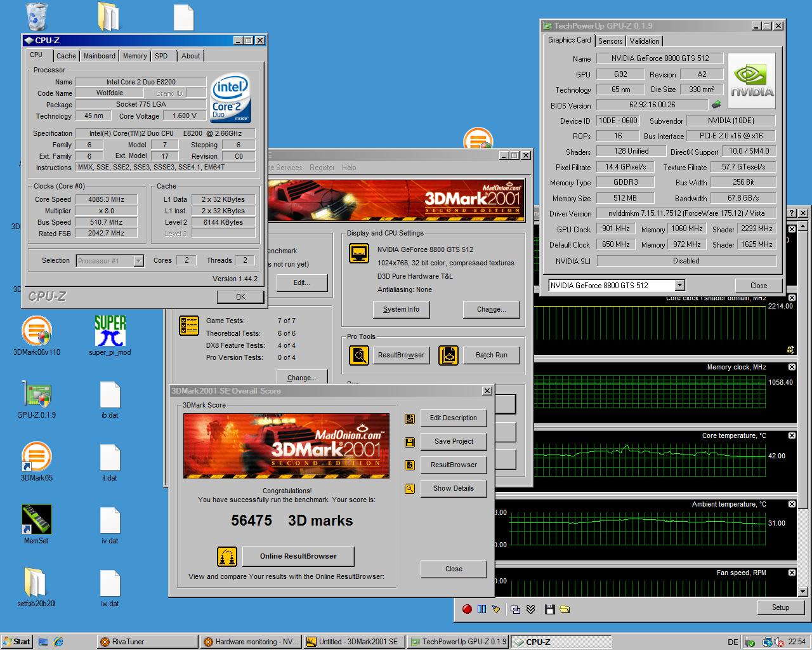Switch to the About tab in CPU-Z
The height and width of the screenshot is (650, 812).
(x=191, y=56)
